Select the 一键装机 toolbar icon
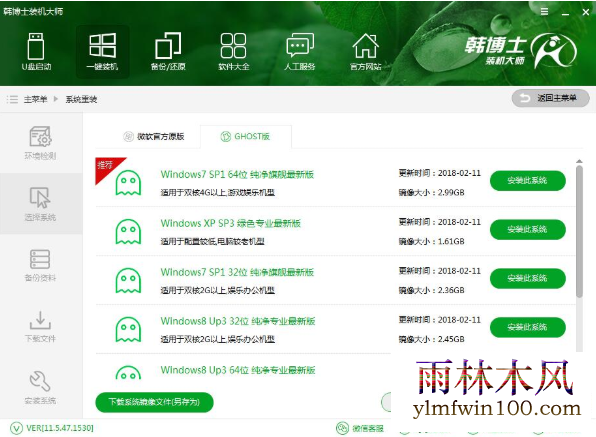Screen dimensions: 596x437 point(102,52)
